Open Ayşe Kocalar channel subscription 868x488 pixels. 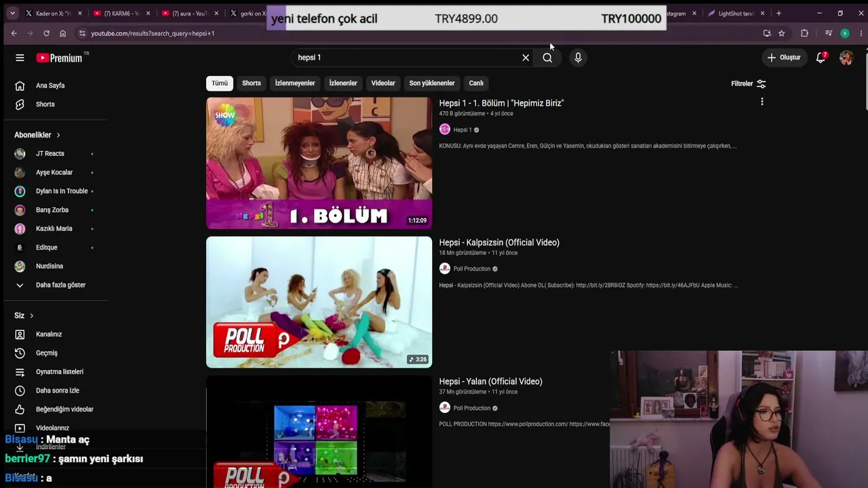pos(56,172)
